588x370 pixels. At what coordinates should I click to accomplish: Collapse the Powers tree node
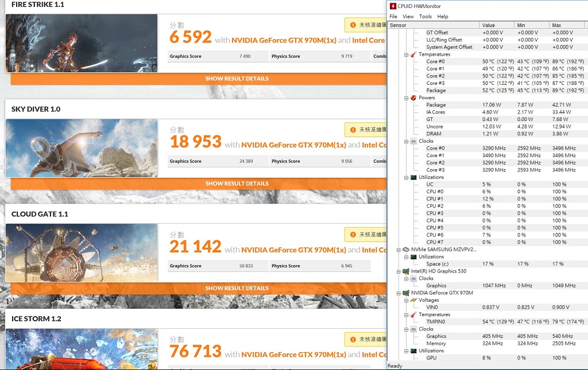coord(406,98)
